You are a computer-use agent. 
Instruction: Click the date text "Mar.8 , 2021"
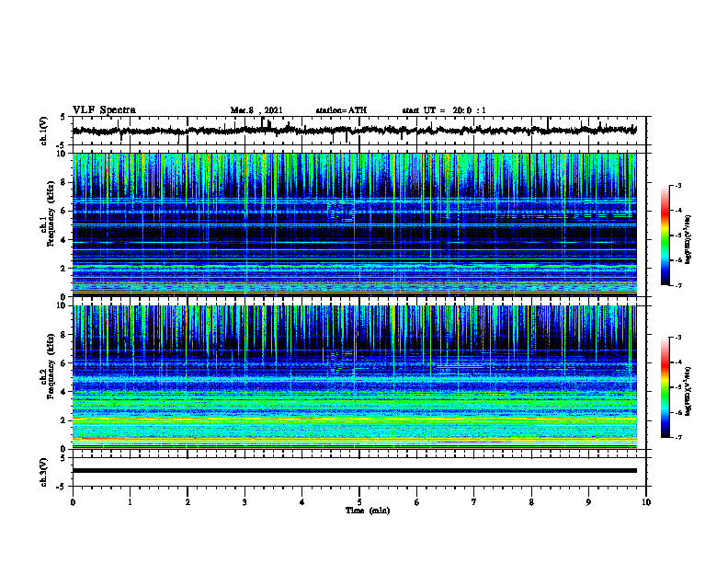click(256, 110)
